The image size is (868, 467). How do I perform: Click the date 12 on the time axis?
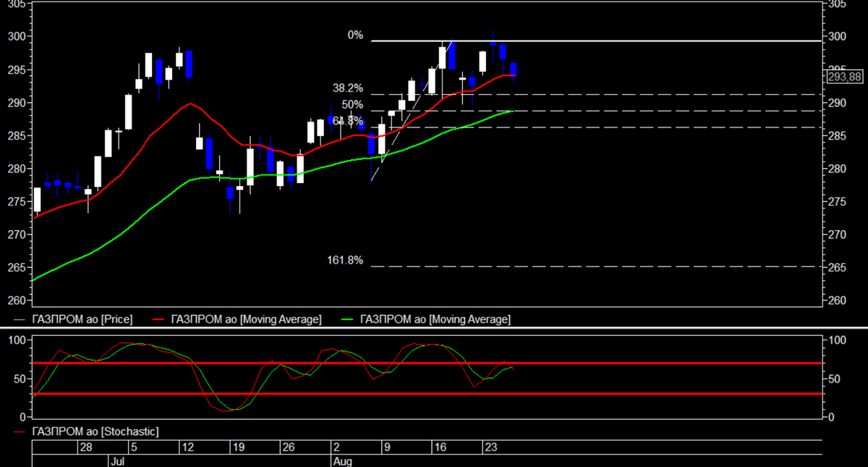click(187, 447)
